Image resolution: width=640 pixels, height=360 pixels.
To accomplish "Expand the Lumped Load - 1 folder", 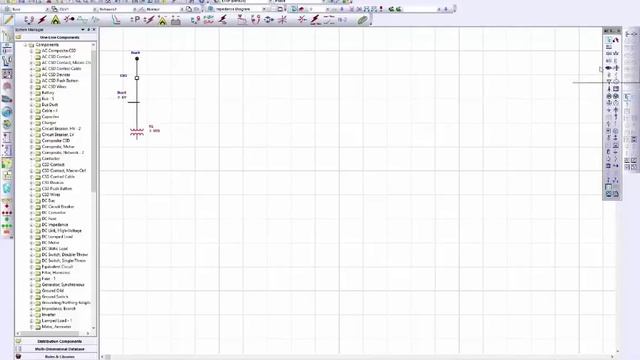I will (31, 321).
